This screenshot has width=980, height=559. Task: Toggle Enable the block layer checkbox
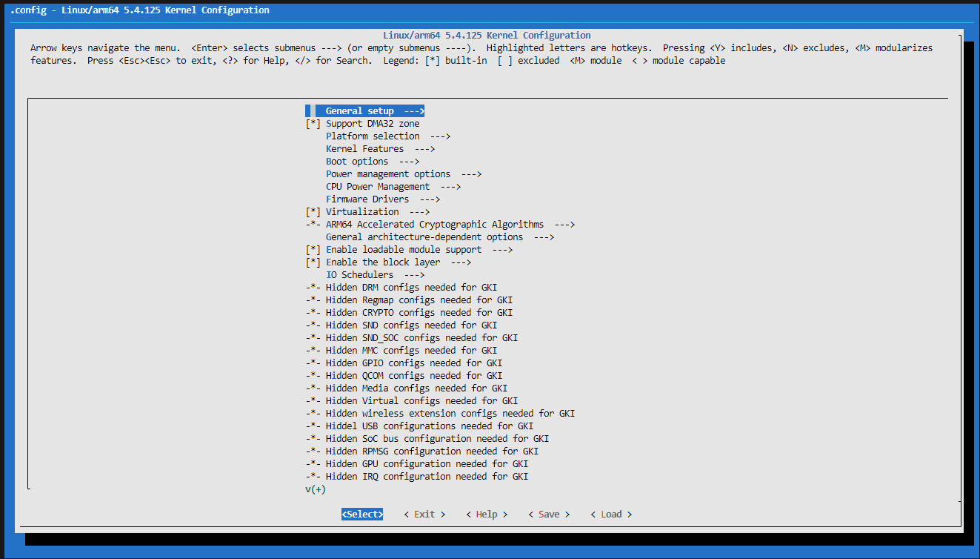[x=313, y=262]
